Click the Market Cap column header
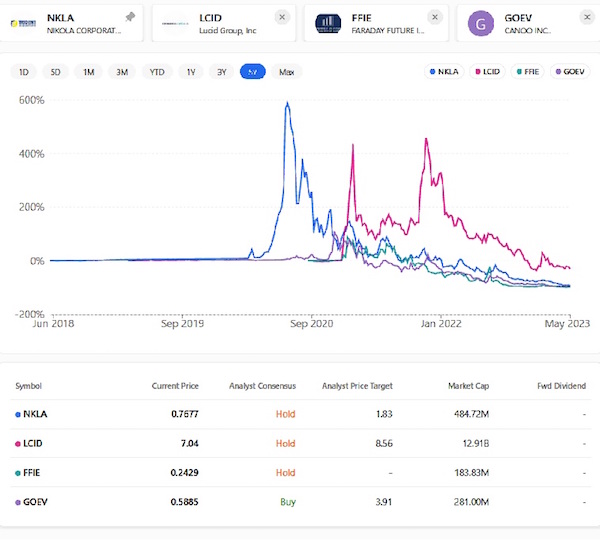The height and width of the screenshot is (545, 600). click(469, 386)
